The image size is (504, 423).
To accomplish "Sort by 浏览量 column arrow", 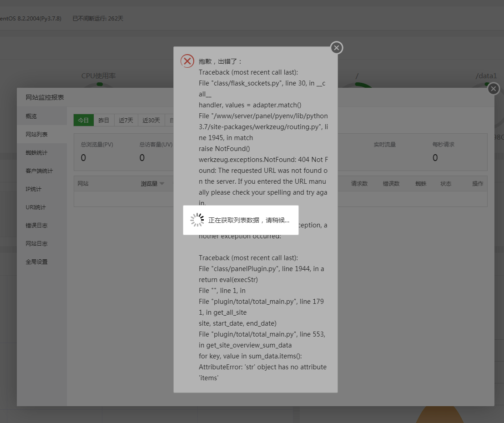I will click(161, 184).
